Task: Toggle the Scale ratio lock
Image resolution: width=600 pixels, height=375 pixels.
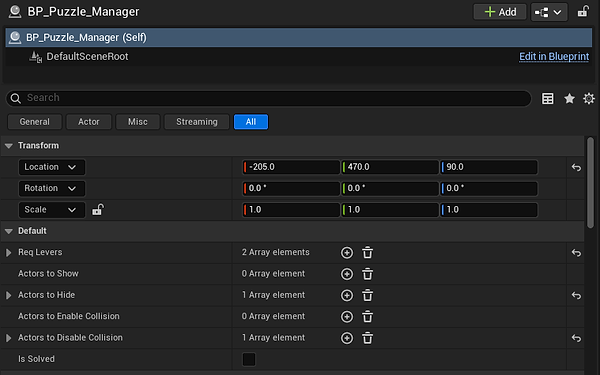Action: (x=98, y=210)
